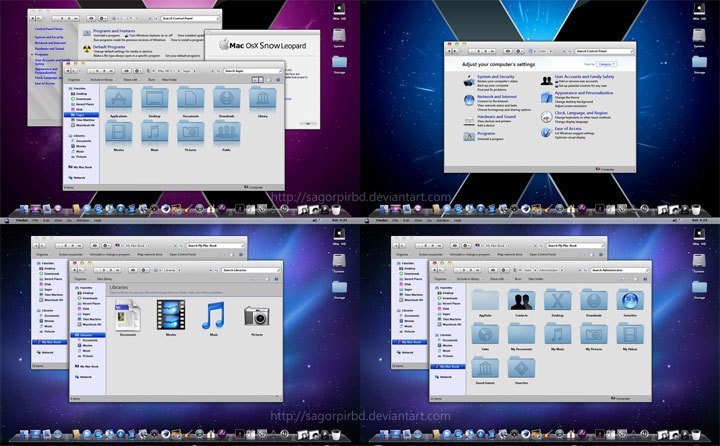720x446 pixels.
Task: Focus the Search Administrator field
Action: tap(619, 270)
